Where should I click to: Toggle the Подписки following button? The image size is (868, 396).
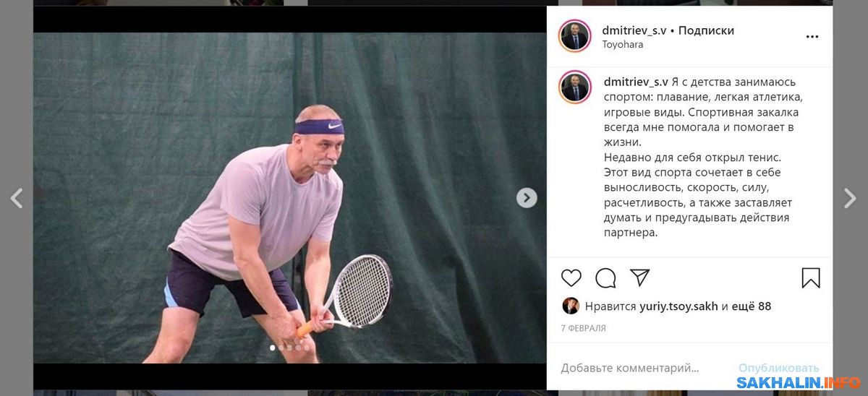coord(706,30)
